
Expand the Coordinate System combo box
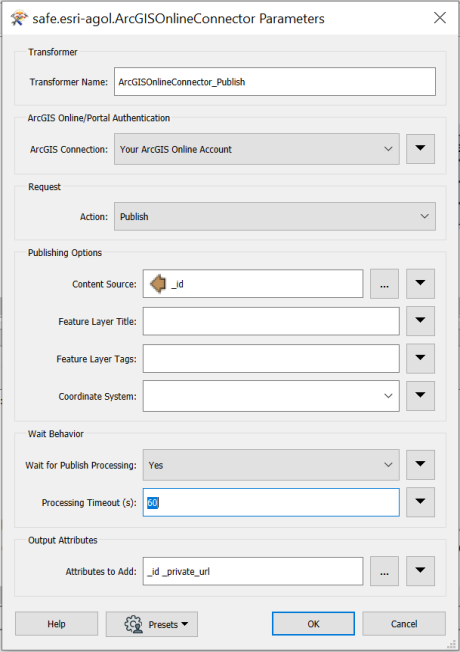point(271,396)
